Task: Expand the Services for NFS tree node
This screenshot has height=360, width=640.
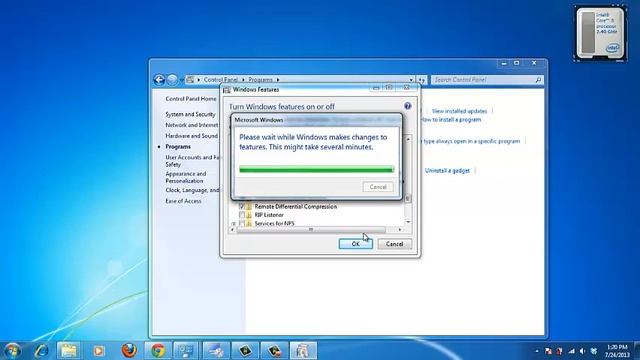Action: click(x=233, y=224)
